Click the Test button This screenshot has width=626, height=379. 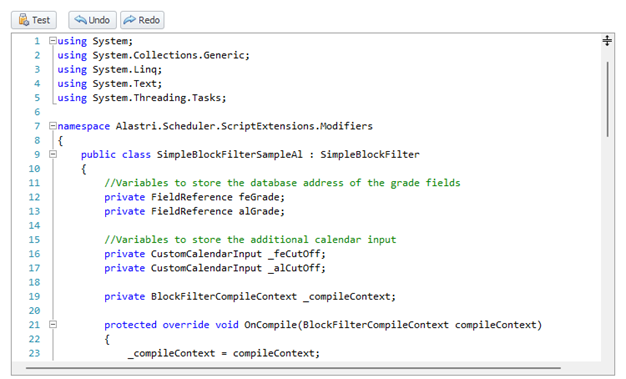coord(34,20)
